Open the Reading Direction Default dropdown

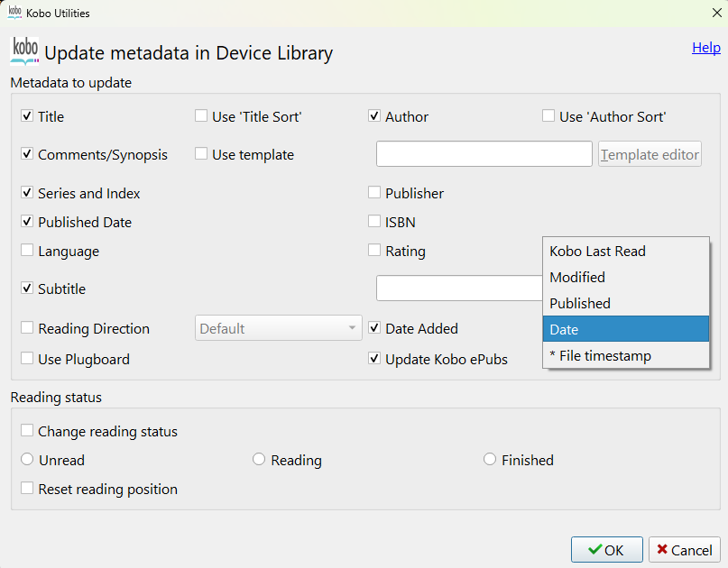pos(278,328)
